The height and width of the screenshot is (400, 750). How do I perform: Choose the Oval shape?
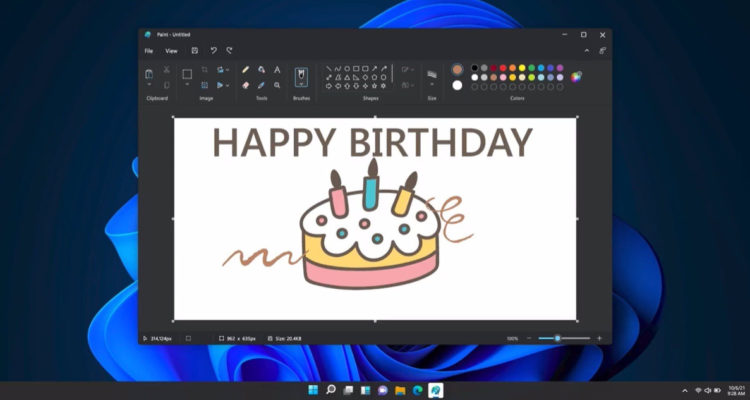tap(347, 68)
